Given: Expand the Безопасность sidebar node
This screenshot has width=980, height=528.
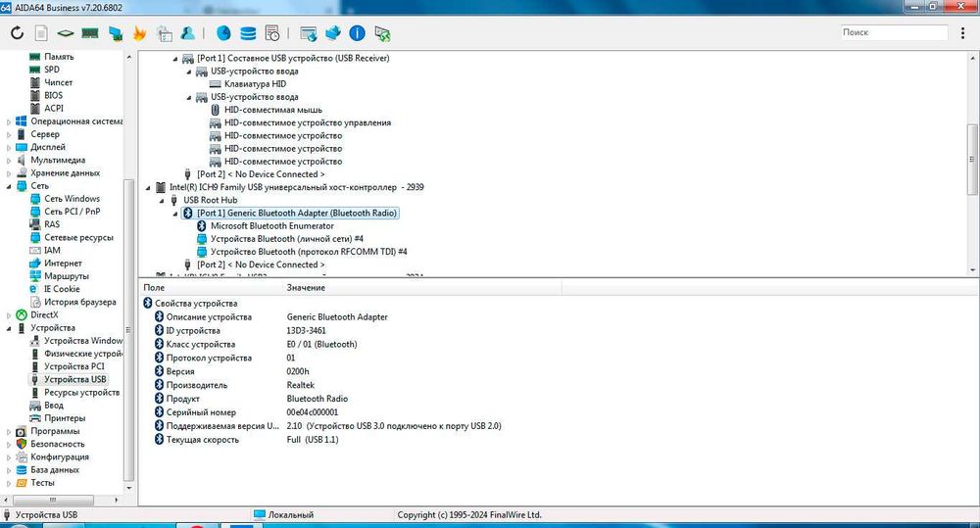Looking at the screenshot, I should 9,445.
